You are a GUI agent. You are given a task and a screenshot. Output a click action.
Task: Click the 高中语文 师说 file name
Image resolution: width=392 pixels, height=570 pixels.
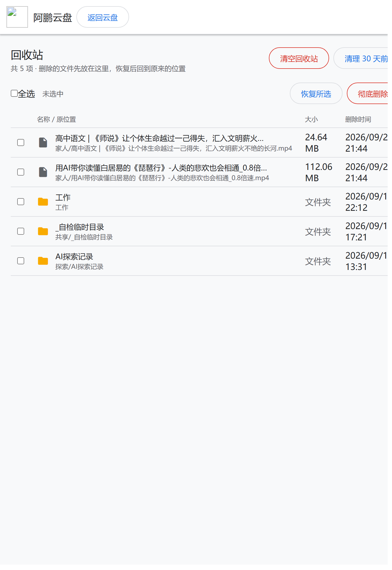click(x=159, y=138)
